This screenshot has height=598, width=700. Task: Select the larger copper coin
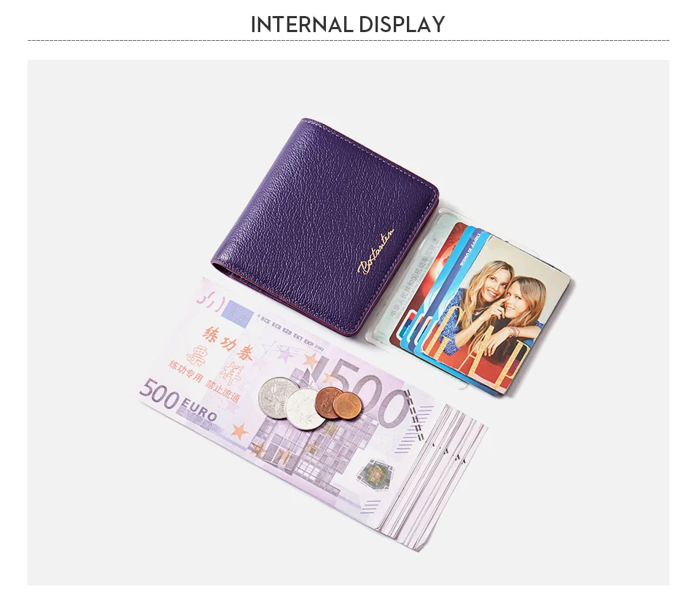[x=328, y=403]
